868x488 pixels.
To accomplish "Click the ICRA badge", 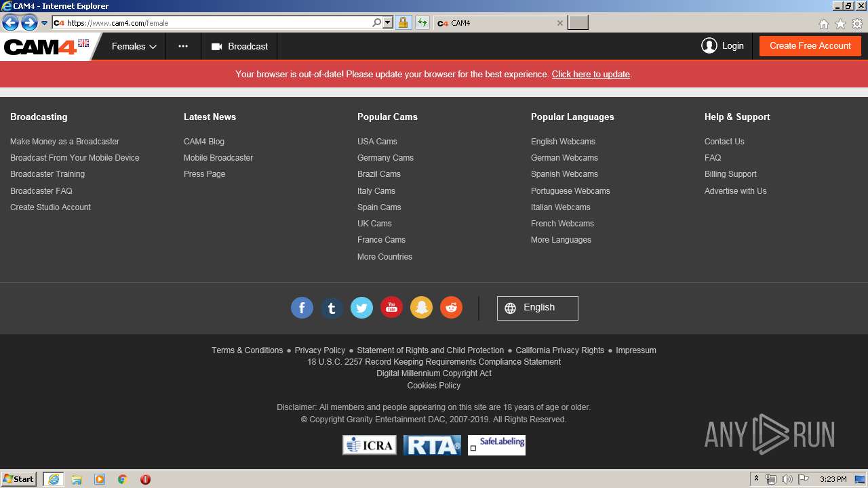I will (x=370, y=445).
